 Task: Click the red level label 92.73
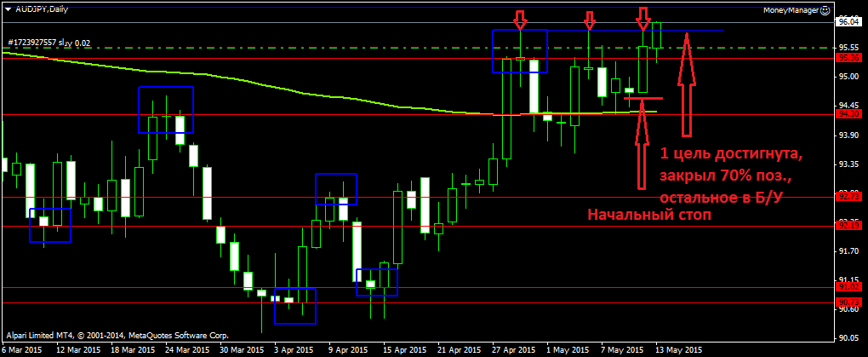[x=848, y=197]
